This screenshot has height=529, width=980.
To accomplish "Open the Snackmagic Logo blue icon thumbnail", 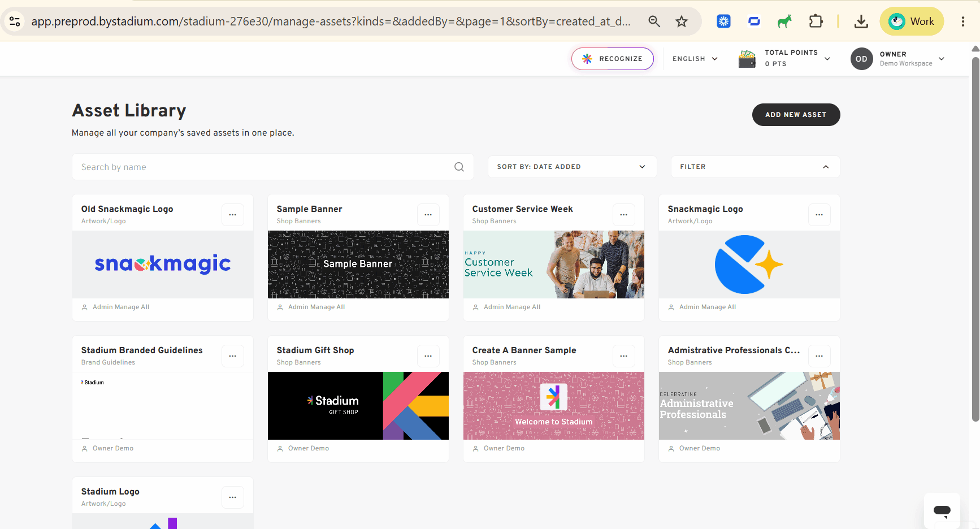I will tap(749, 264).
